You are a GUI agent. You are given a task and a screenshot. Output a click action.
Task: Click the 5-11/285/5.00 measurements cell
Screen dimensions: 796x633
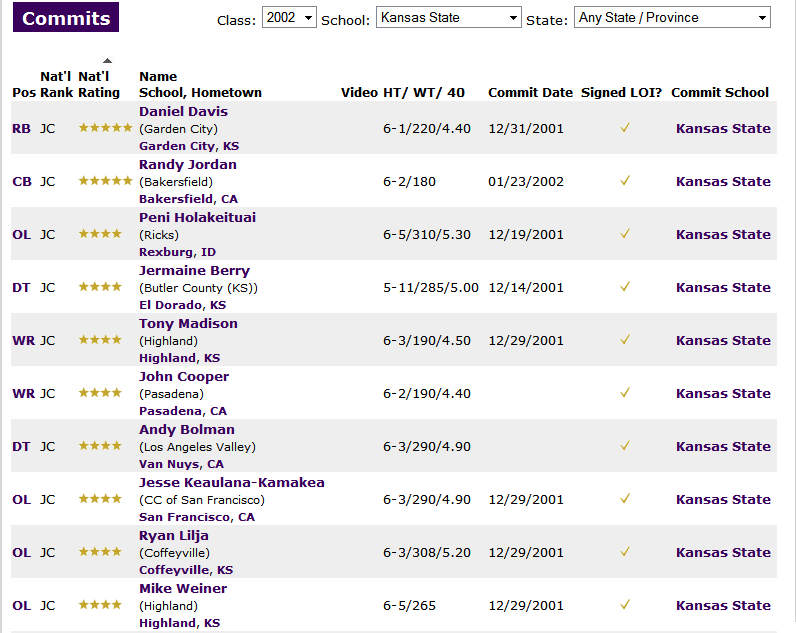point(430,288)
